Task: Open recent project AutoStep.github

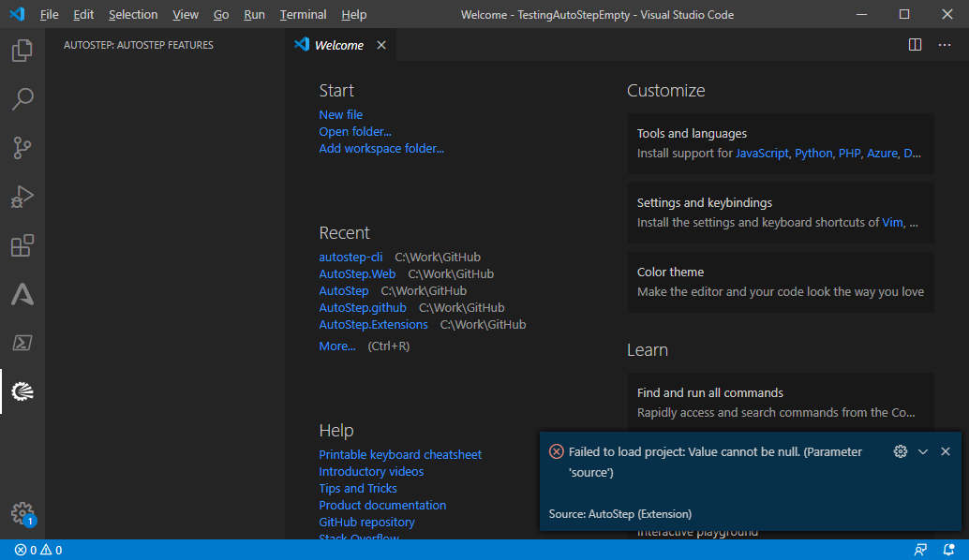Action: [x=363, y=307]
